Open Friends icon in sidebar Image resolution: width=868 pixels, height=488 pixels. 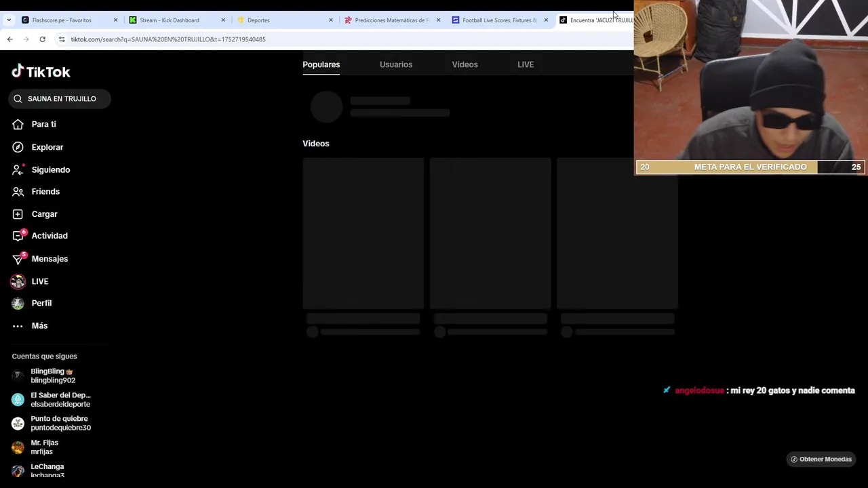[18, 192]
